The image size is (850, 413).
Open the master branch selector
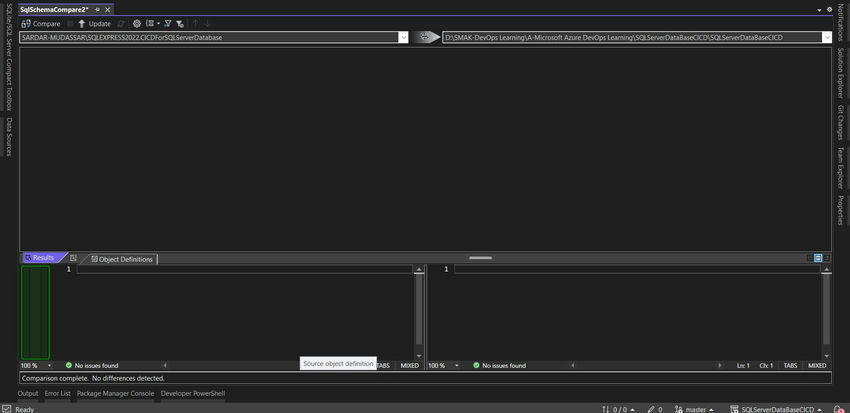(694, 409)
